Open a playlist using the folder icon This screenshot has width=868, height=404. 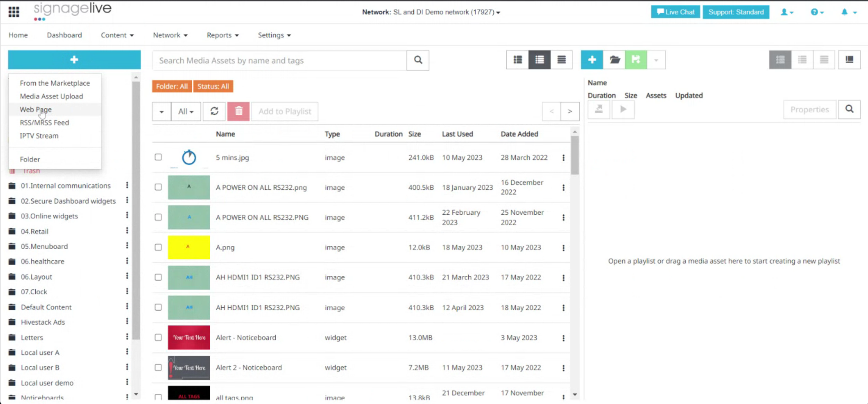coord(614,60)
